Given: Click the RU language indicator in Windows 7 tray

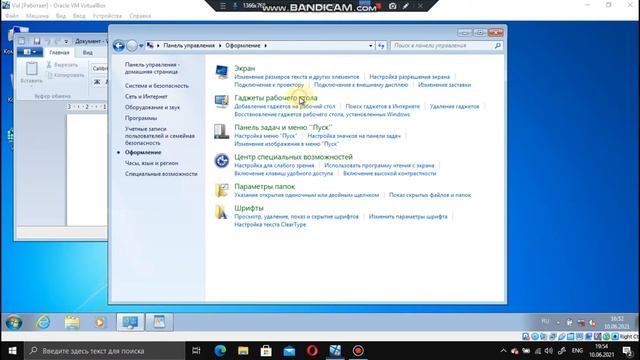Looking at the screenshot, I should click(x=545, y=321).
